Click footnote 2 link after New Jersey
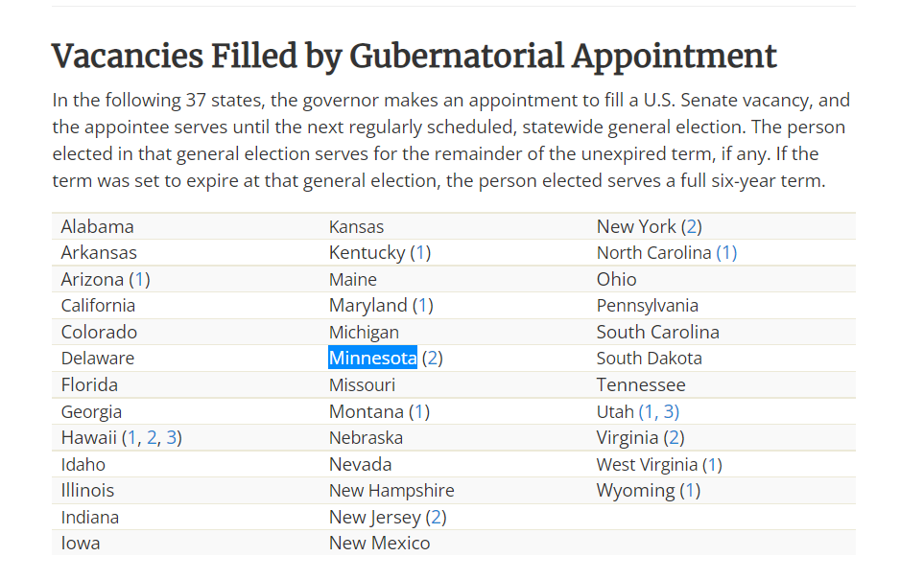 tap(436, 518)
